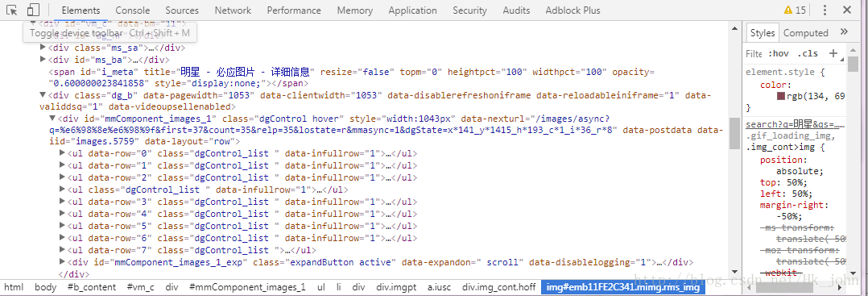The height and width of the screenshot is (296, 868).
Task: Click the styles Filter input field
Action: click(754, 53)
